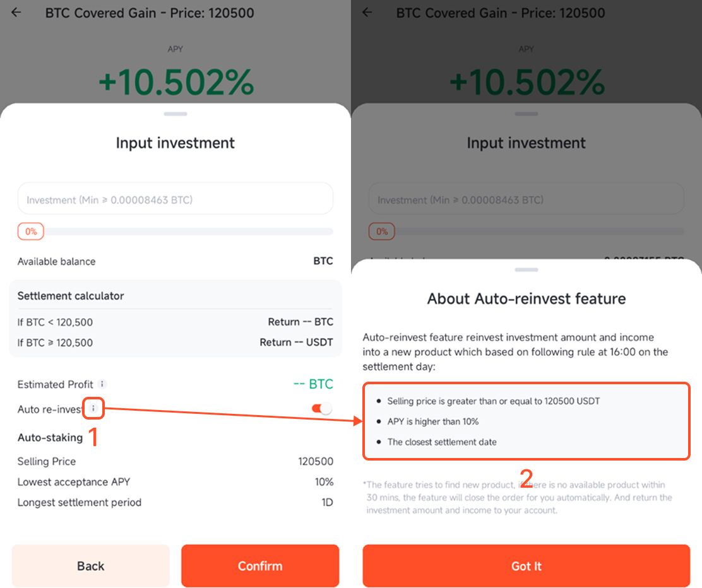Click the "APY is higher than 10%" rule

[433, 421]
